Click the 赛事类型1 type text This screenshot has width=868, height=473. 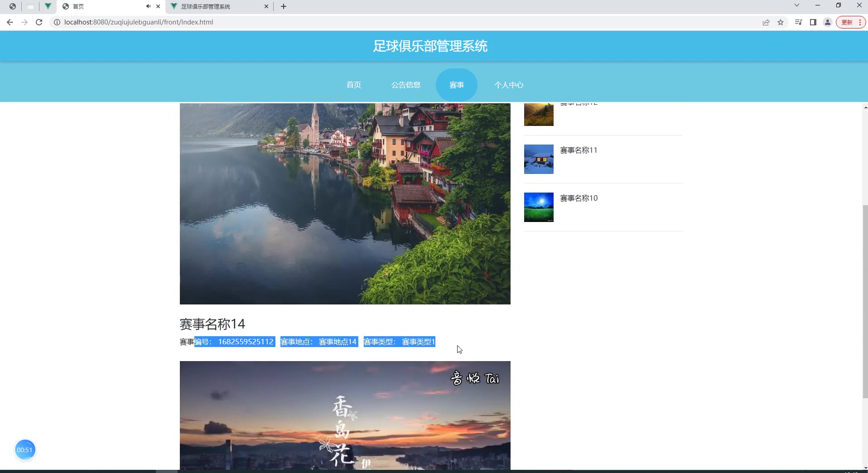[x=419, y=342]
